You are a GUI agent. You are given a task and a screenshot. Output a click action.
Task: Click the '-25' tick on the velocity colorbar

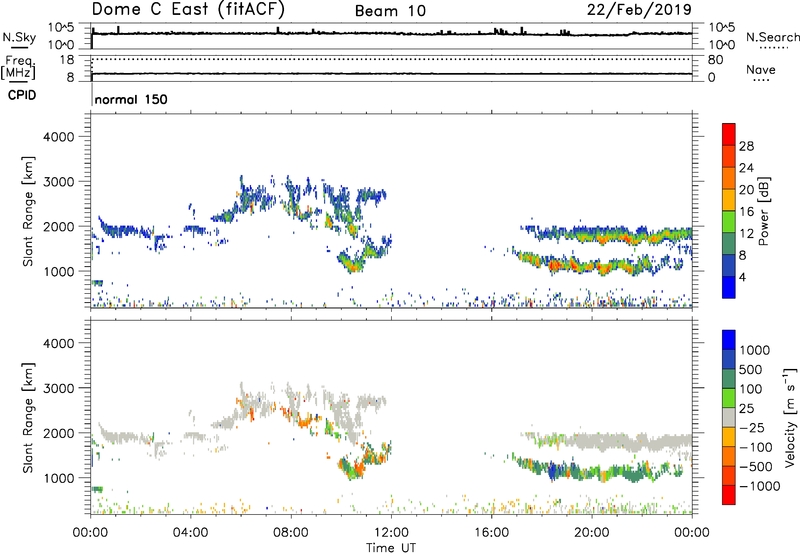click(x=750, y=427)
